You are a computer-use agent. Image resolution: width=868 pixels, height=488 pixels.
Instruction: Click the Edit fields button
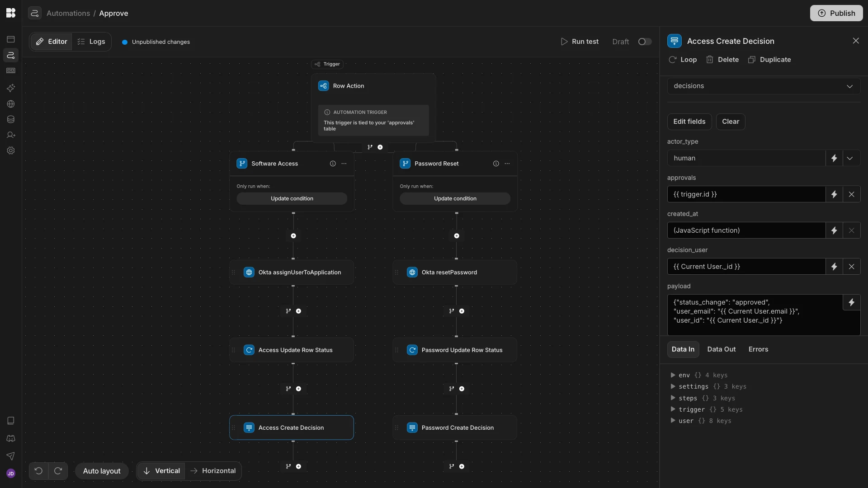click(x=689, y=122)
